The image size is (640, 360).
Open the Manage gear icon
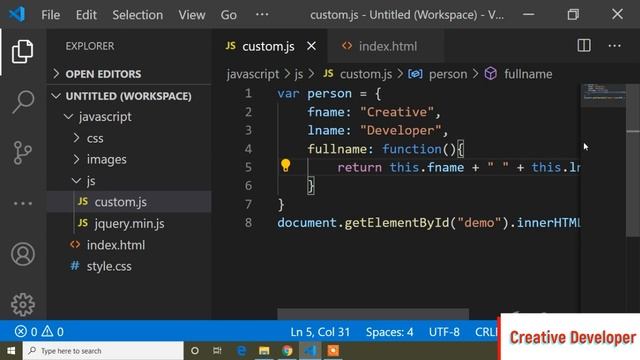(x=22, y=304)
